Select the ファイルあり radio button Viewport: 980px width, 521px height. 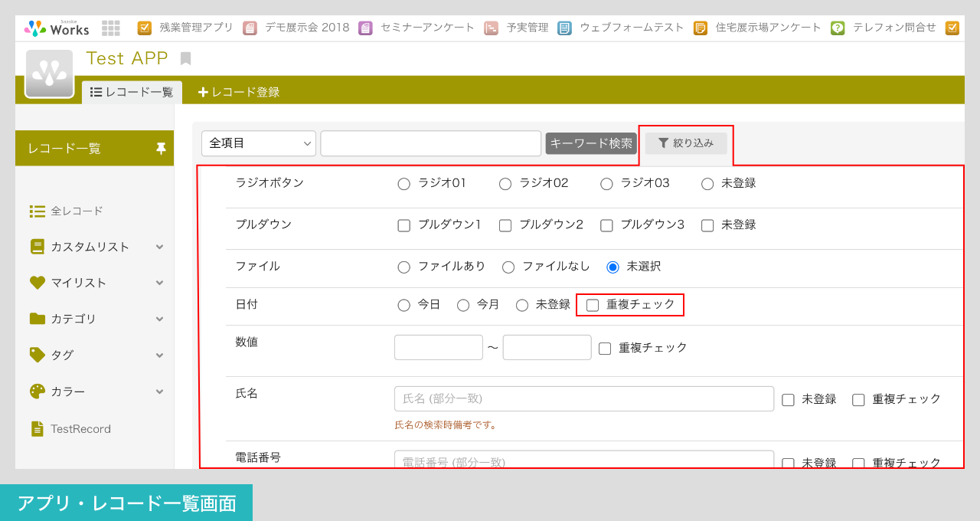[403, 267]
